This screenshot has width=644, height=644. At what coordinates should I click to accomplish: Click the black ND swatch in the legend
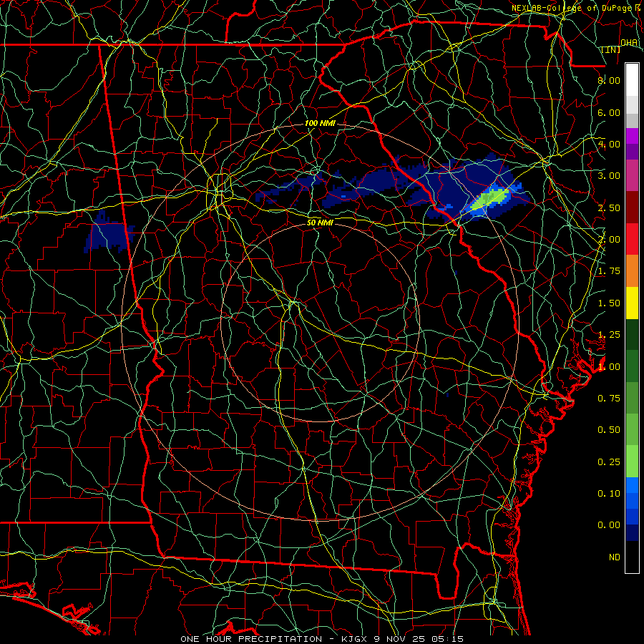pos(632,557)
